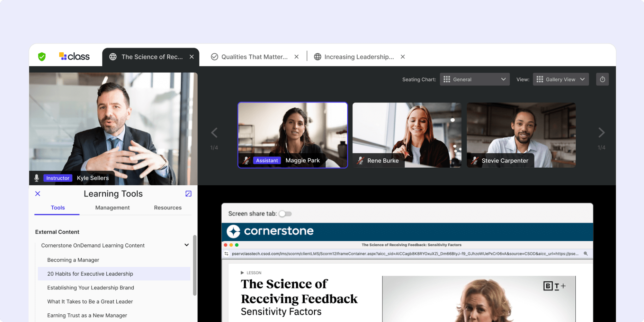Open the timer/stopwatch icon
Screen dimensions: 644x322
[x=602, y=79]
